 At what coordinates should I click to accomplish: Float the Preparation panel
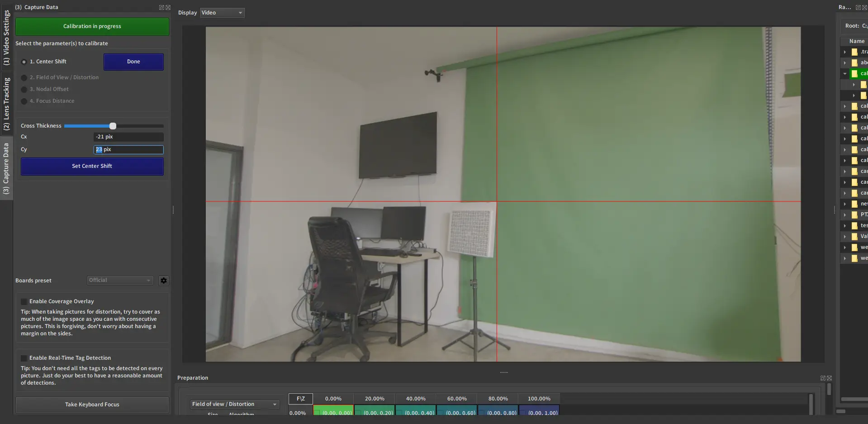tap(823, 378)
